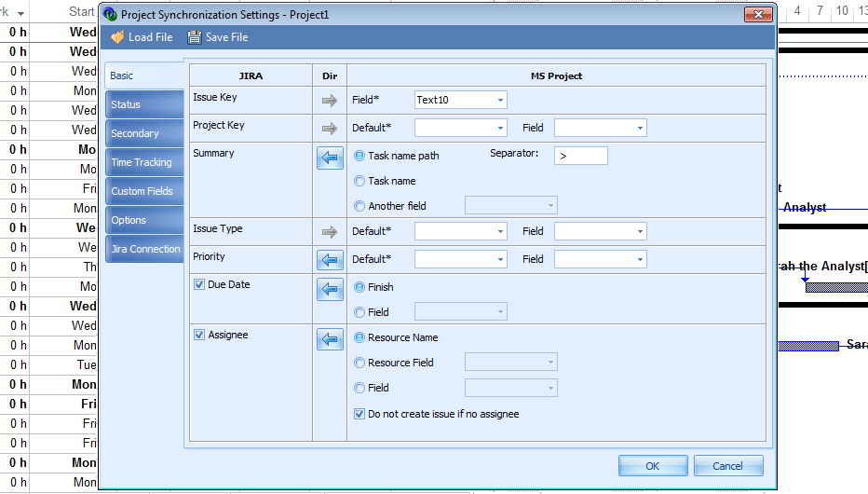Screen dimensions: 868x494
Task: Click the Separator text field
Action: point(580,156)
